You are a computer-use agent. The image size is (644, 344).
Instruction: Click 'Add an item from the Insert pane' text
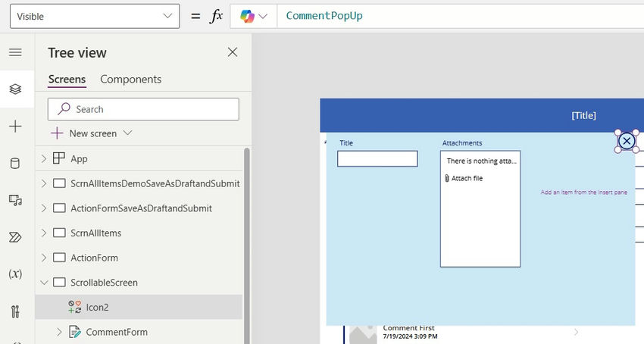pyautogui.click(x=583, y=192)
